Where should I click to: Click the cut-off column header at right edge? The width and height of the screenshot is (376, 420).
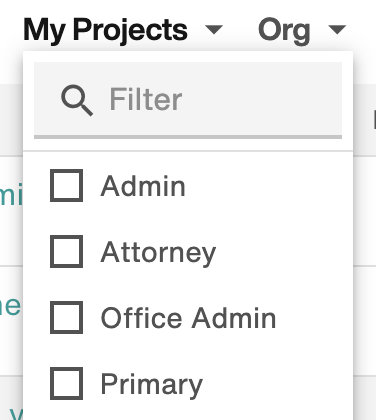coord(374,119)
